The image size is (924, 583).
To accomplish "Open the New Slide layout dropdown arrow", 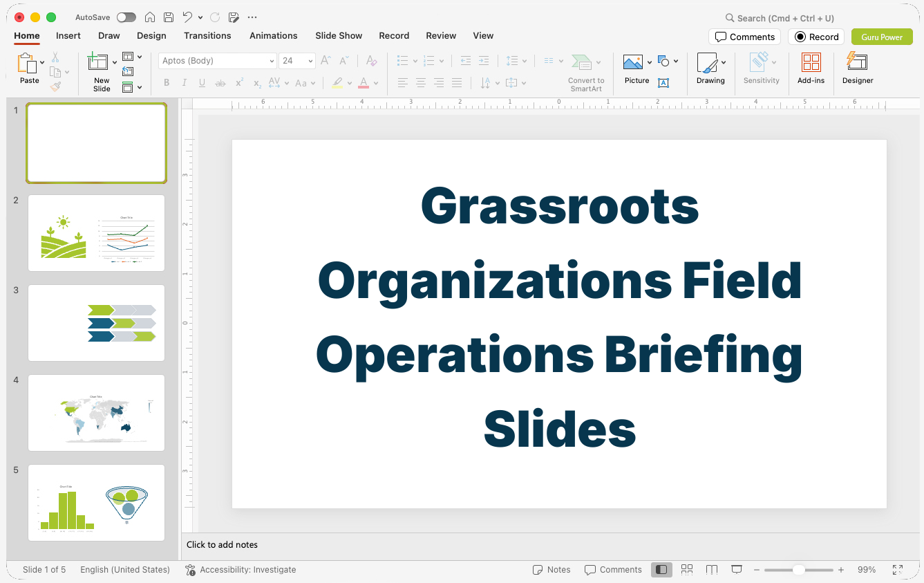I will pos(115,62).
